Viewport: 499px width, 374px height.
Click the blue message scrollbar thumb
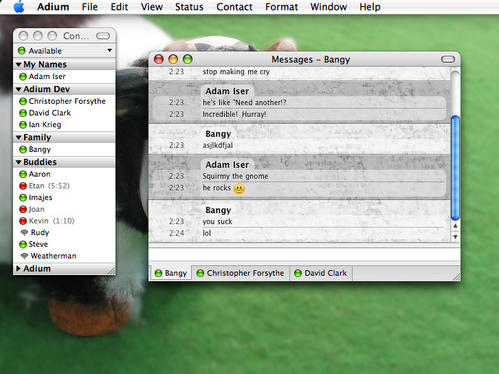tap(455, 167)
